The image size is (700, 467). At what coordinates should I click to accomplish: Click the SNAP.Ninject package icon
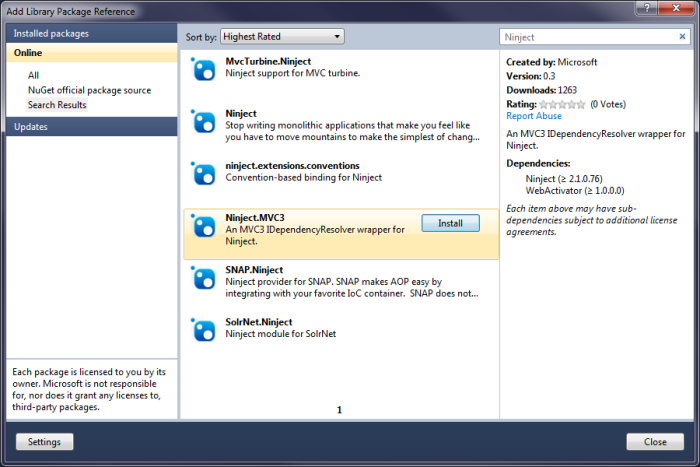coord(203,278)
